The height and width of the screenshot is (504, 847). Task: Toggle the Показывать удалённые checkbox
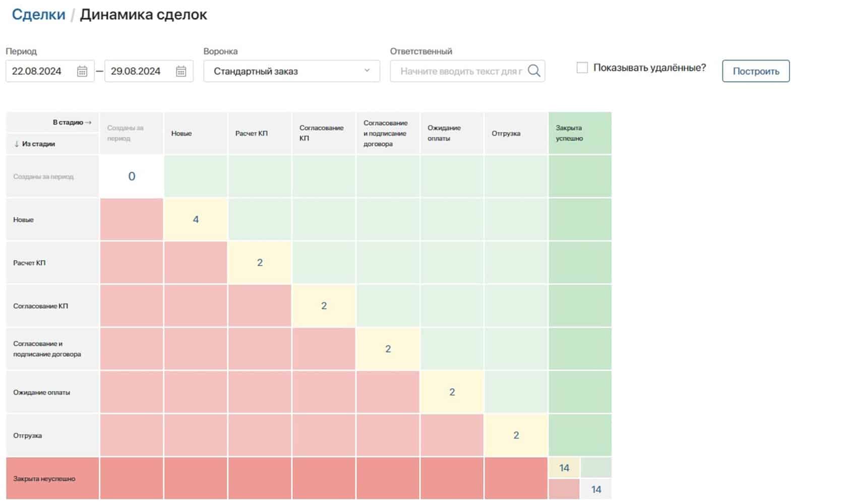tap(582, 68)
